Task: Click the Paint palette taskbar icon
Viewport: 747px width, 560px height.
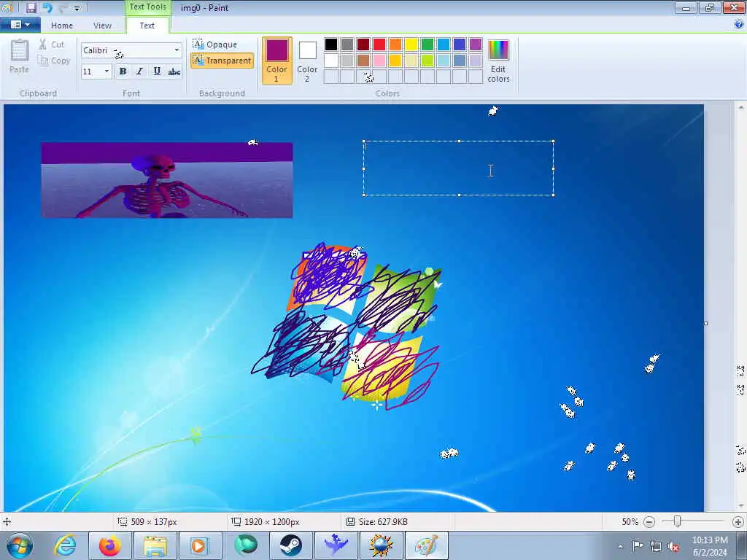Action: point(426,545)
